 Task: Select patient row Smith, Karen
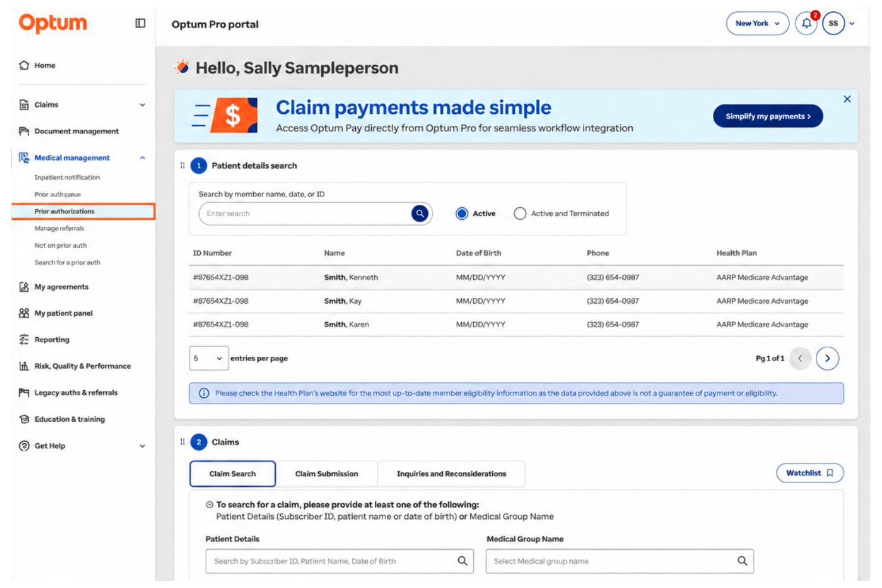(517, 325)
